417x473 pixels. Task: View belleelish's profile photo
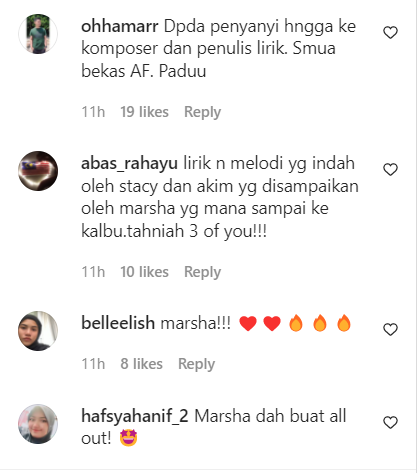coord(38,331)
